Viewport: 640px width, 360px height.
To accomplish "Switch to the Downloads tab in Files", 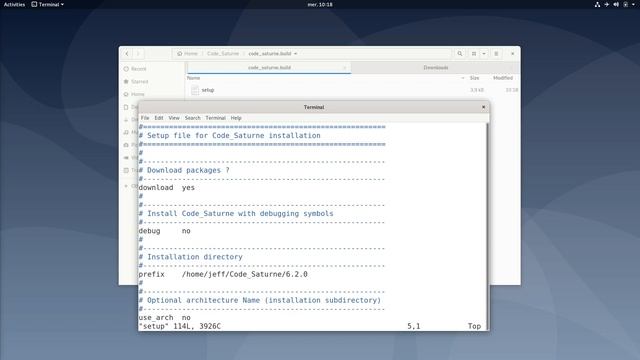I will 436,67.
